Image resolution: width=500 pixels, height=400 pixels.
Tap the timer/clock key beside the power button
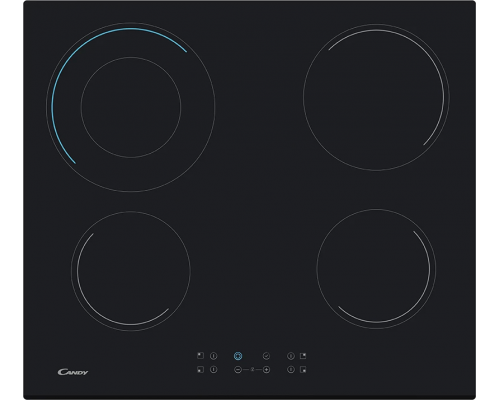click(x=266, y=356)
